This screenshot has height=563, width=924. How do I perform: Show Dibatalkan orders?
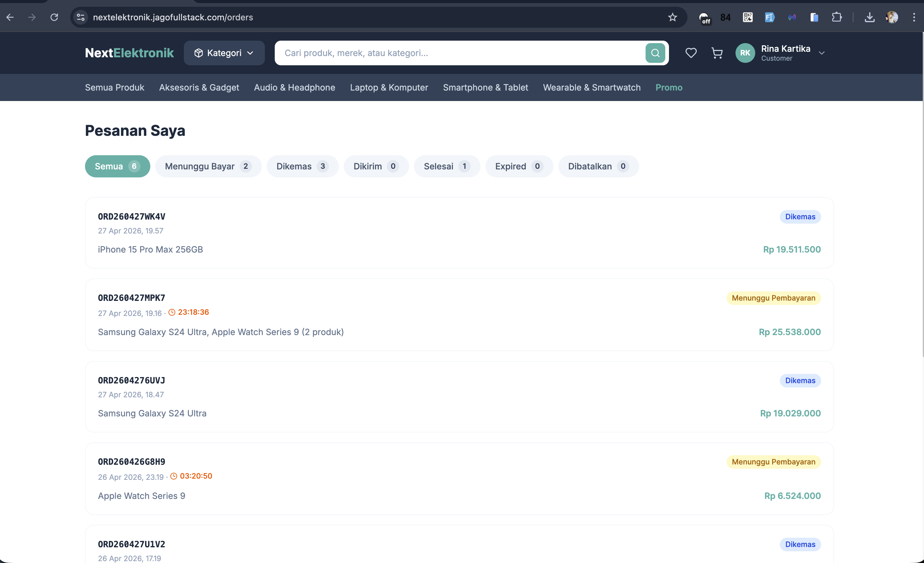tap(598, 166)
